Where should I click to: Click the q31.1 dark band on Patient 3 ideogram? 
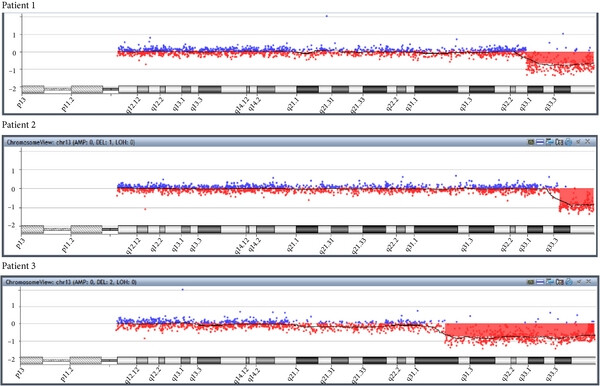click(x=437, y=360)
